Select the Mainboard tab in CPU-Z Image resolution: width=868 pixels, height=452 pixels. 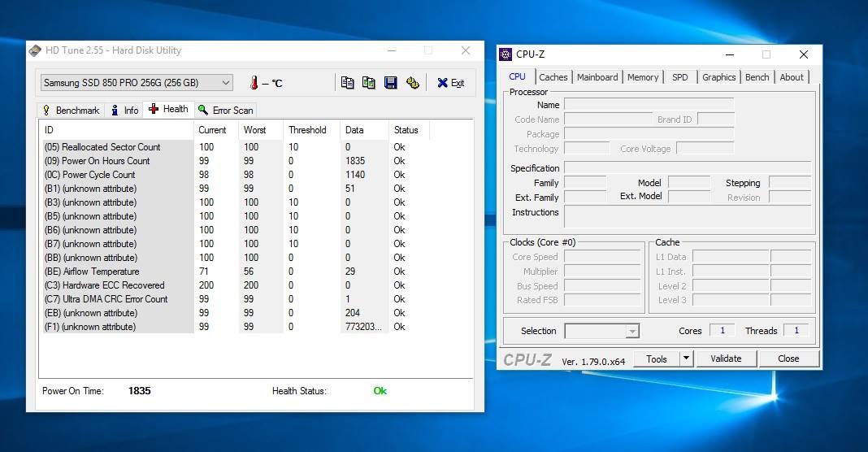tap(597, 77)
